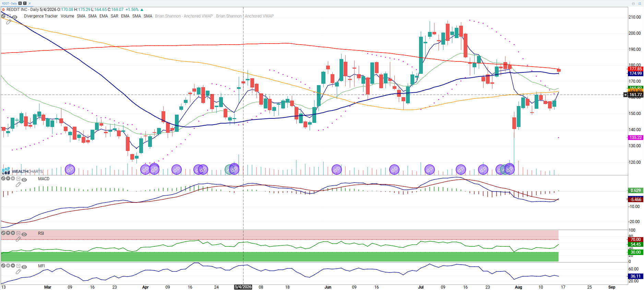This screenshot has width=644, height=290.
Task: Remove the MFI panel
Action: (x=3, y=266)
